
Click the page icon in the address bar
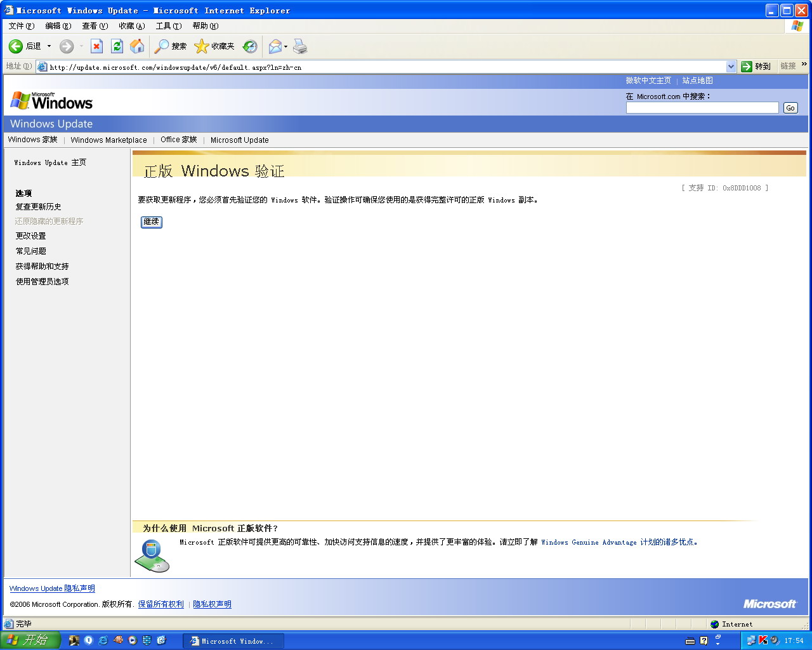[43, 67]
